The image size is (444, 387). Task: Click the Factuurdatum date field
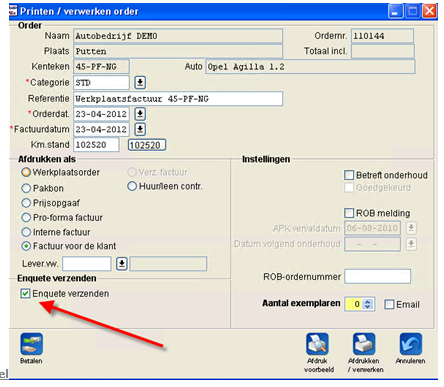pyautogui.click(x=101, y=129)
